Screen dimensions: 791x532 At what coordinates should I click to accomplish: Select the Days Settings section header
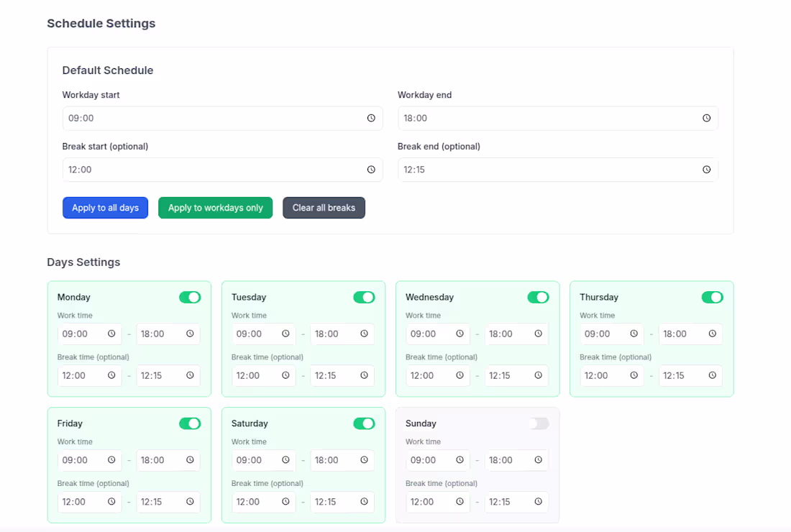click(83, 262)
